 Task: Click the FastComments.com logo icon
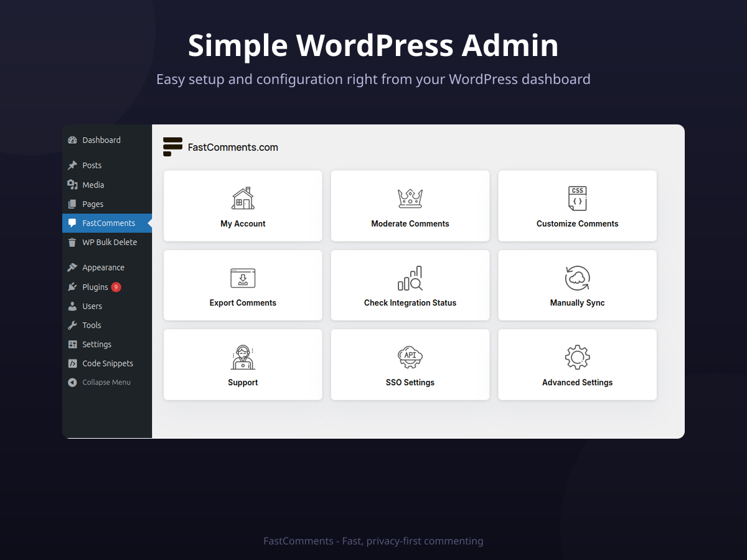tap(172, 147)
